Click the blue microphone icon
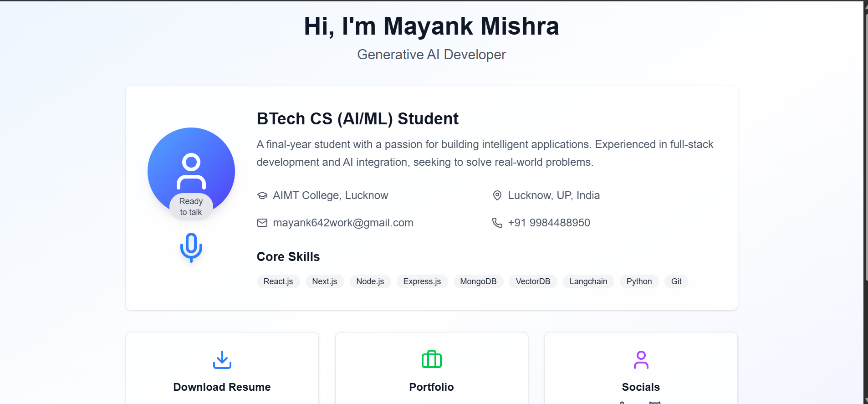Screen dimensions: 868x404 [191, 247]
